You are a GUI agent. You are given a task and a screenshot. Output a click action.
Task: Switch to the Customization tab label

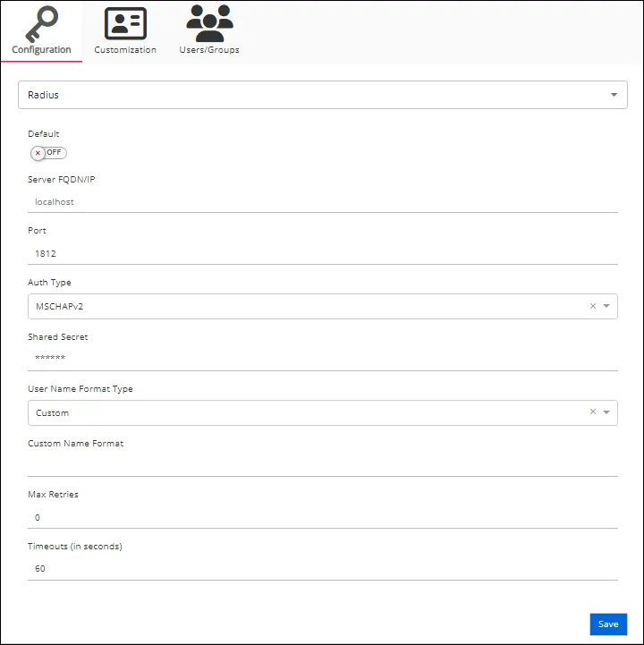(x=125, y=50)
